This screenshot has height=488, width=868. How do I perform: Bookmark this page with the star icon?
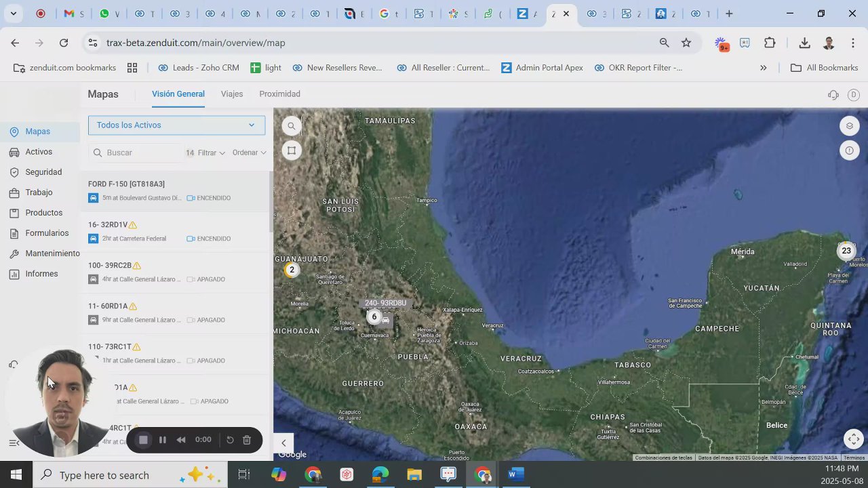[686, 43]
